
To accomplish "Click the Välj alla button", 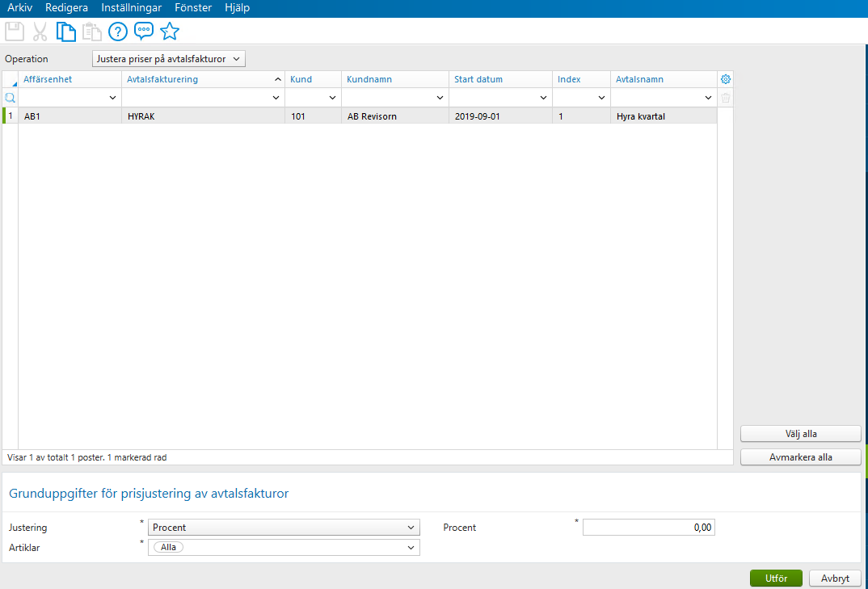I will 799,433.
